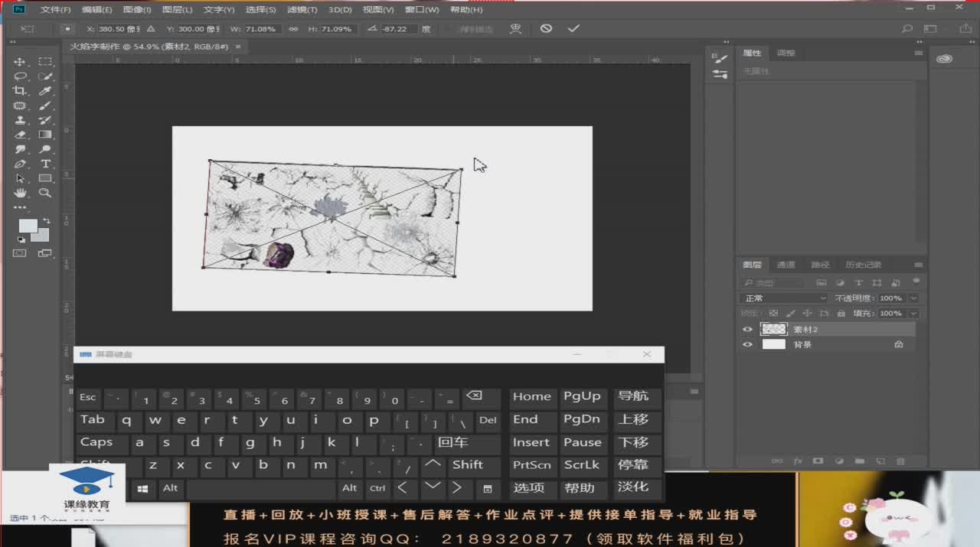Viewport: 980px width, 547px height.
Task: Select the Horizontal Type tool
Action: 45,164
